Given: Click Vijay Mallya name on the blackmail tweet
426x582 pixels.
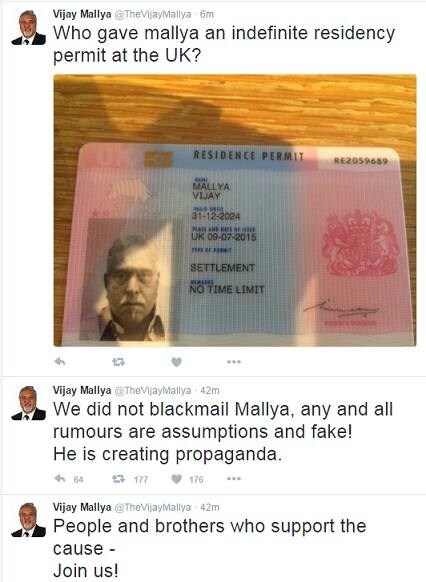Looking at the screenshot, I should (x=82, y=390).
